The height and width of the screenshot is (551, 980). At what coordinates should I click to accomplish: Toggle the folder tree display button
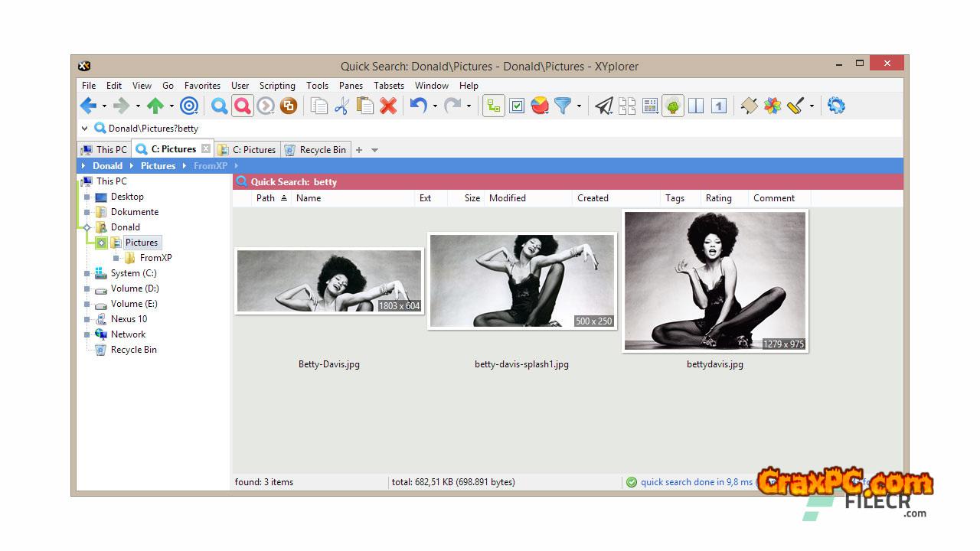494,106
